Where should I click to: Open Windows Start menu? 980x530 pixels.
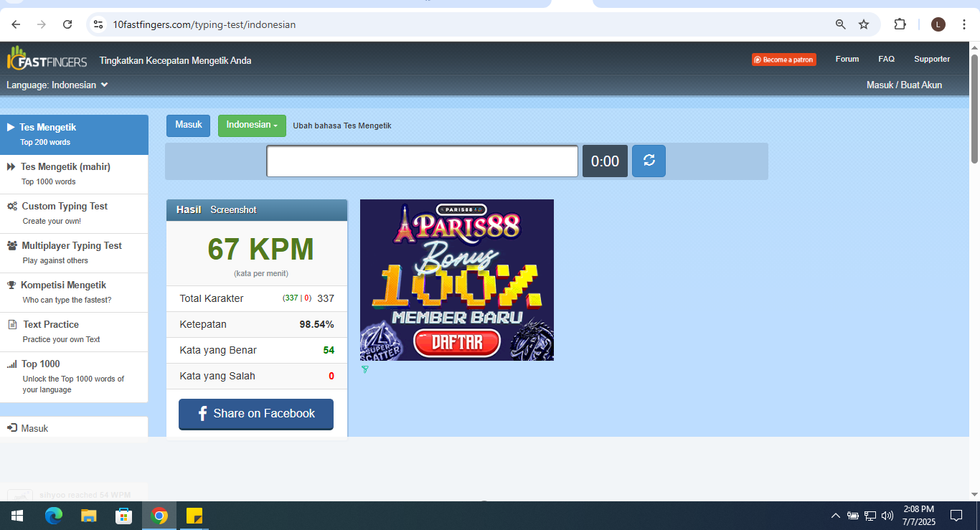point(17,516)
